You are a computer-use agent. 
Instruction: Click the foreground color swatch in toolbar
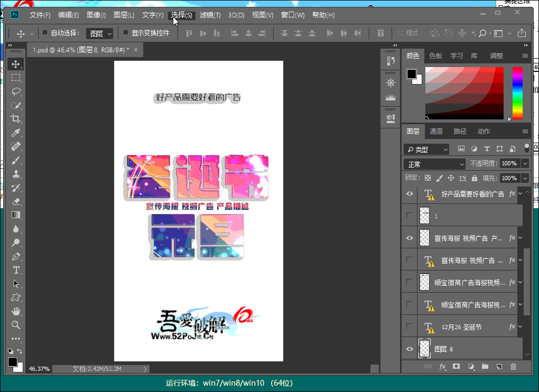pyautogui.click(x=12, y=362)
